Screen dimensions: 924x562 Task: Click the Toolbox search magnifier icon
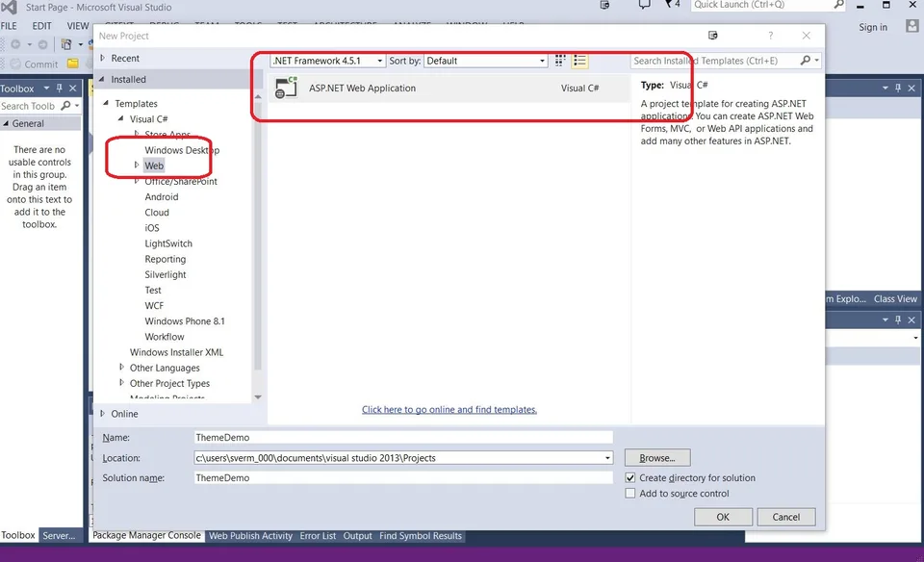[x=65, y=106]
